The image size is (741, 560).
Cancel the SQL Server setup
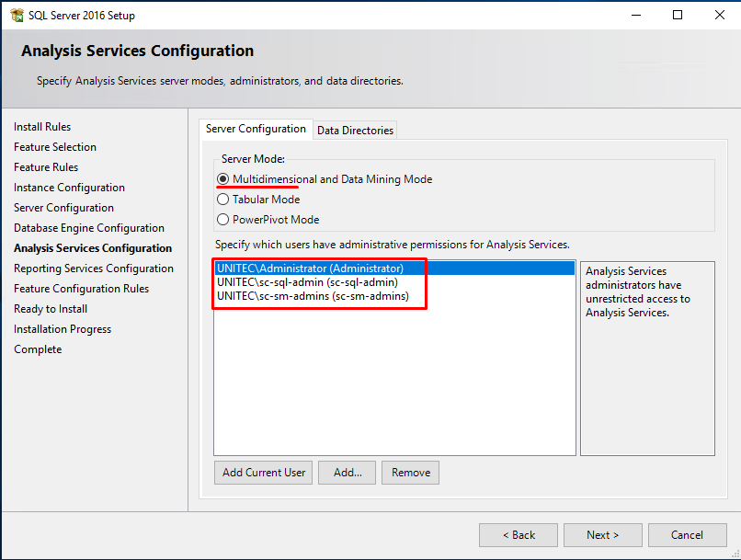pos(687,535)
